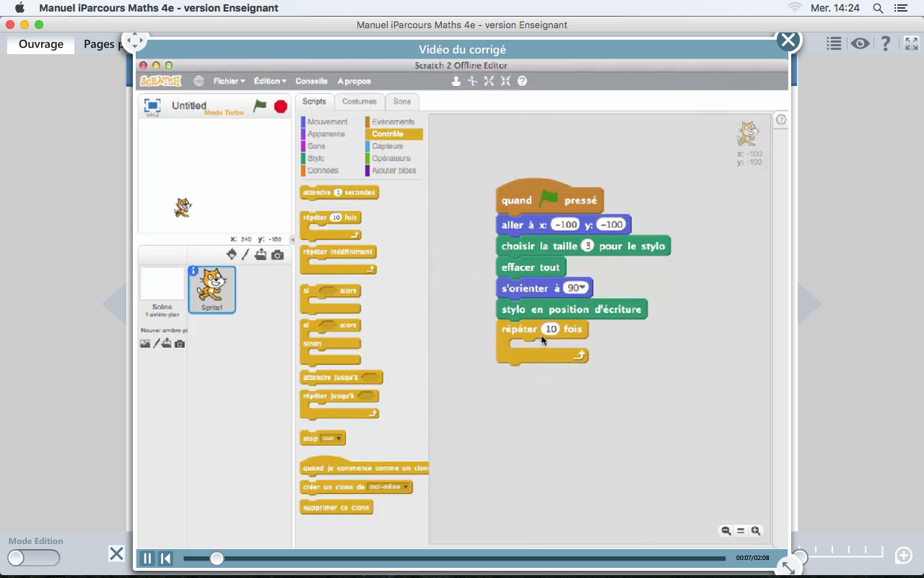Switch to the Costumes tab
Viewport: 924px width, 578px height.
point(359,102)
